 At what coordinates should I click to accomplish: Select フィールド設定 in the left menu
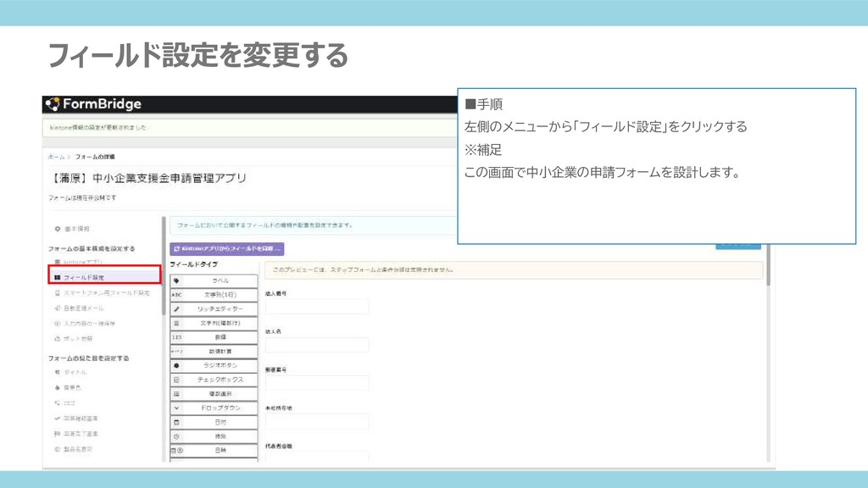tap(104, 275)
